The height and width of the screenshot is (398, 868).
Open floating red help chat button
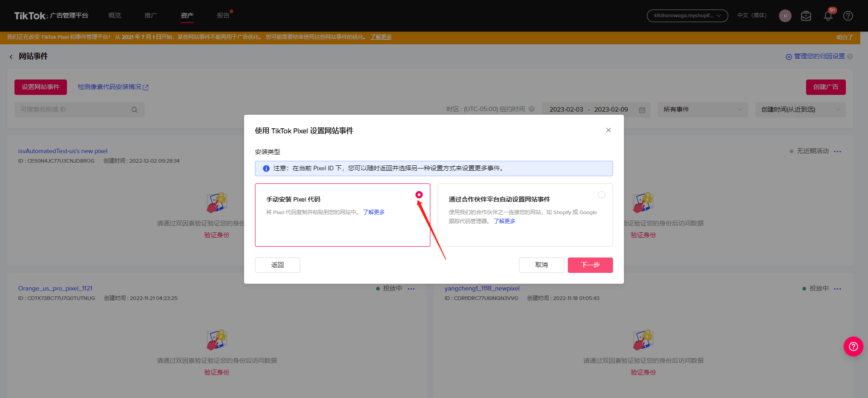point(854,346)
